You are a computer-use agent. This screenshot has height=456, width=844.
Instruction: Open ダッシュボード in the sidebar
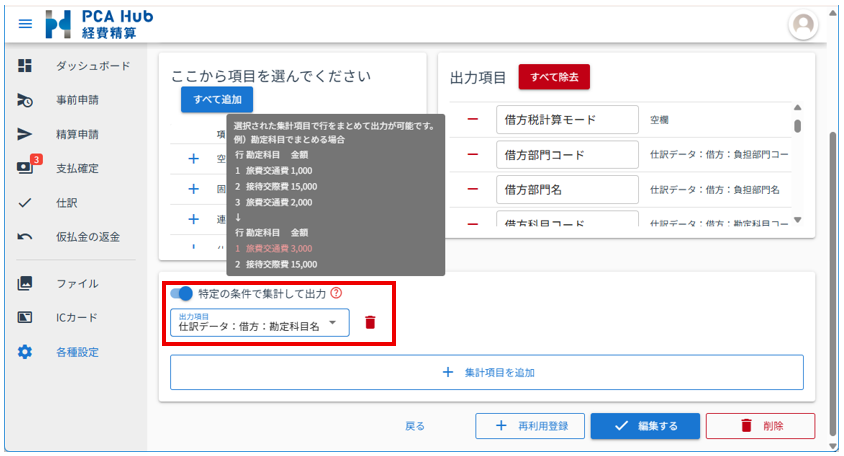click(92, 66)
